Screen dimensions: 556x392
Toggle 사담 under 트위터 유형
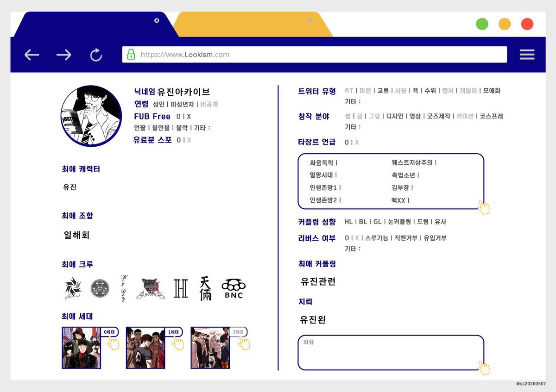click(401, 91)
